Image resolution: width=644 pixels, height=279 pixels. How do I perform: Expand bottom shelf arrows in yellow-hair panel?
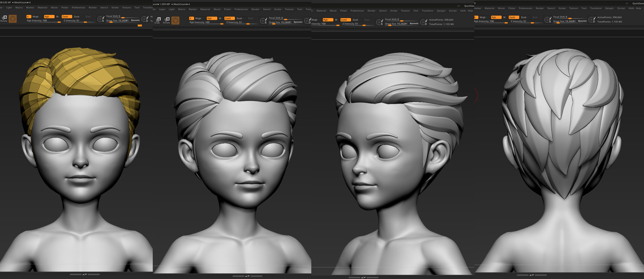(x=85, y=274)
